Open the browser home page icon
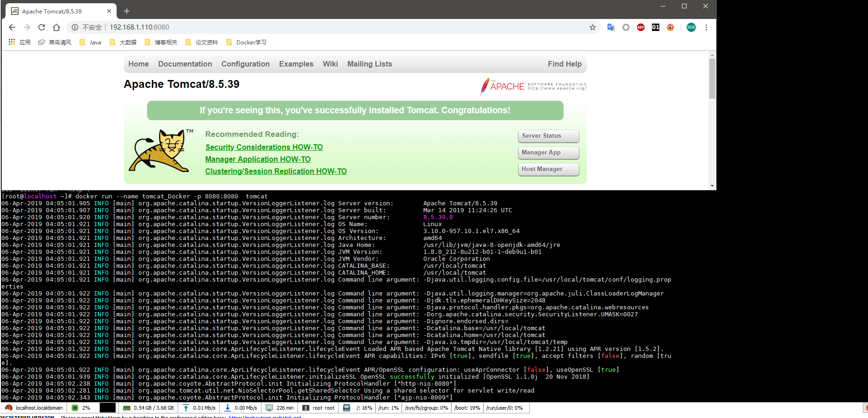 [x=56, y=27]
